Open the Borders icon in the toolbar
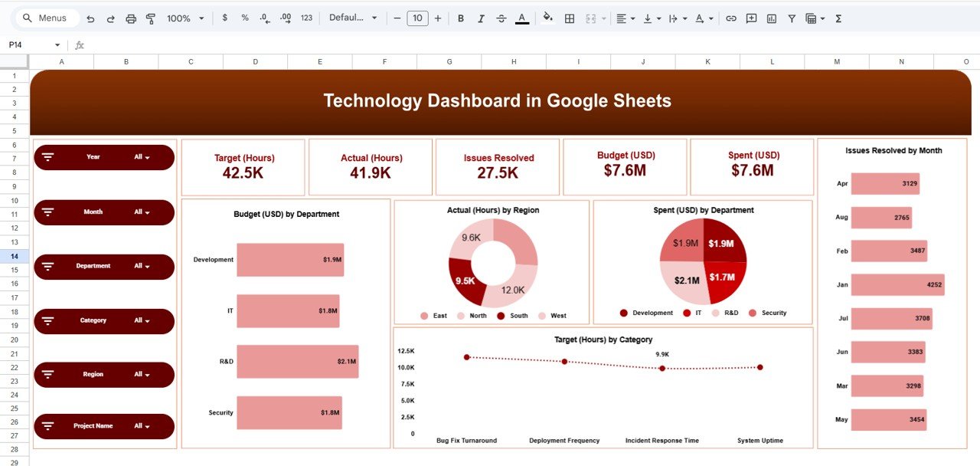980x466 pixels. click(570, 18)
